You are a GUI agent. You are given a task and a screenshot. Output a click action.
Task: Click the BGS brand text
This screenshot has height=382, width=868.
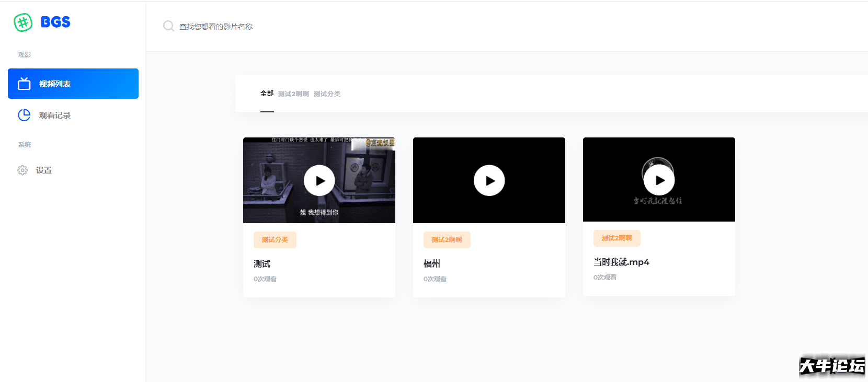[x=55, y=22]
